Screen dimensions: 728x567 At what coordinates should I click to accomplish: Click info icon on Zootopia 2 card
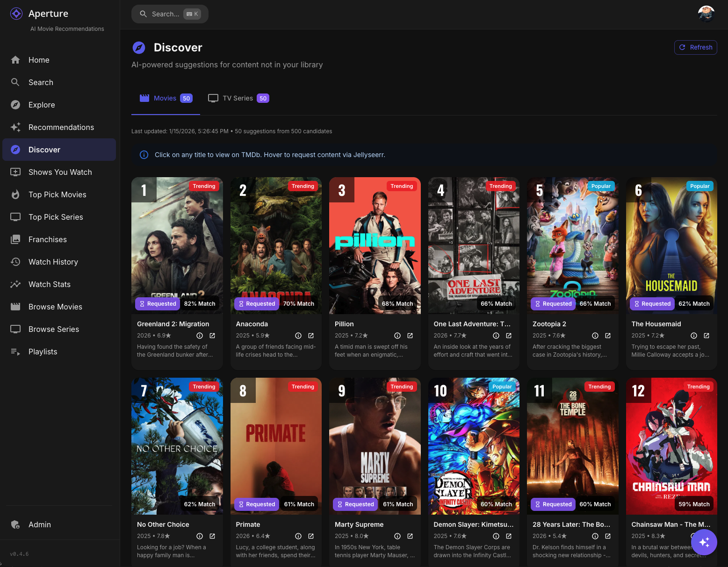(595, 336)
